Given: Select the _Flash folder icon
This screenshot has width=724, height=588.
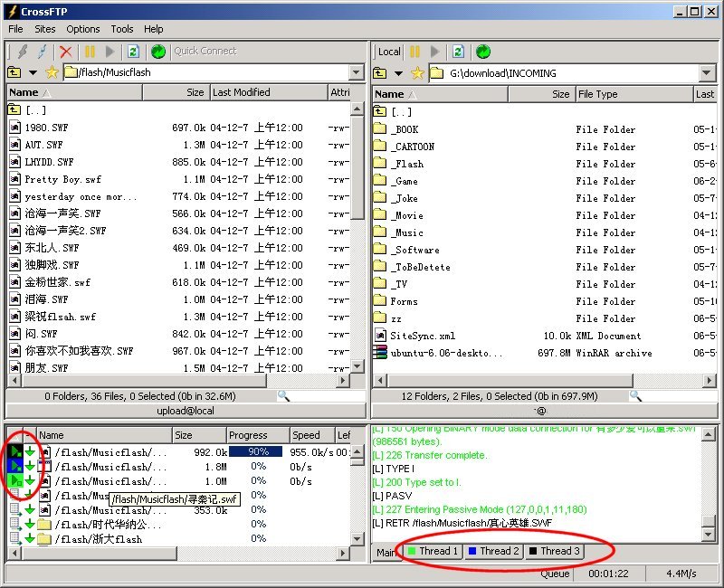Looking at the screenshot, I should 380,163.
